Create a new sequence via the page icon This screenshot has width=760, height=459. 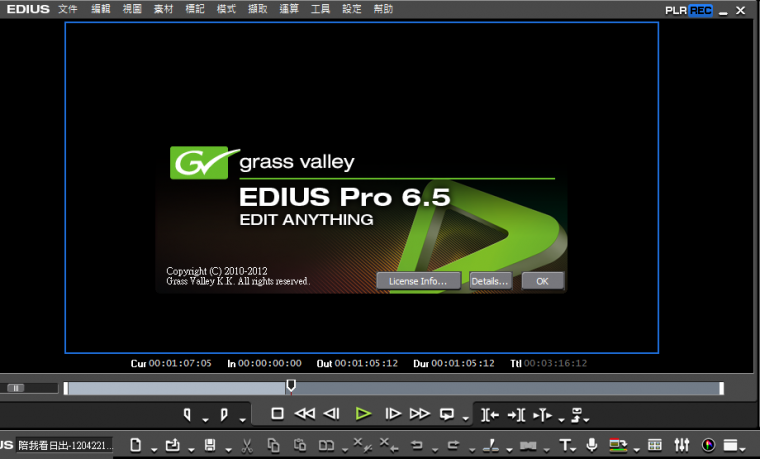pos(136,445)
